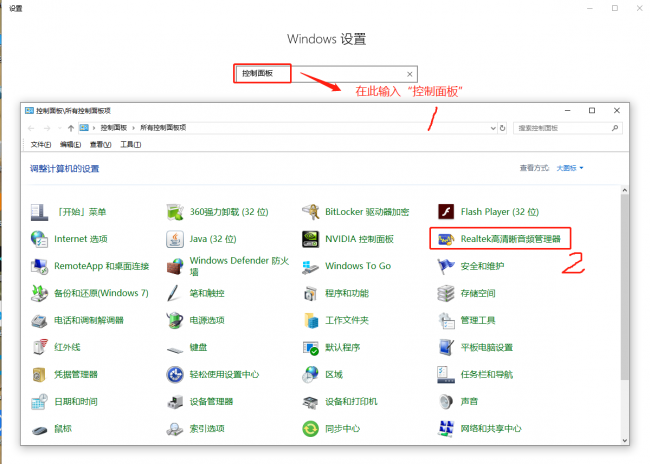Refresh the control panel view
Screen dimensions: 650x464
click(x=502, y=128)
